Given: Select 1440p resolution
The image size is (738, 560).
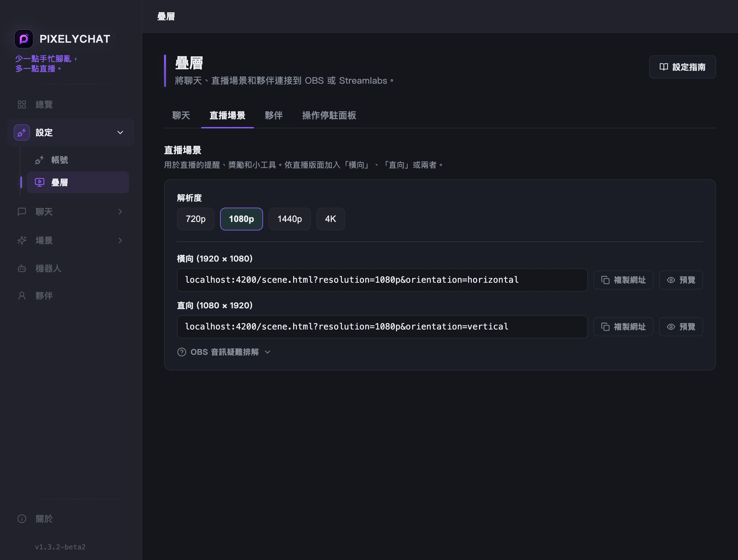Looking at the screenshot, I should point(290,219).
